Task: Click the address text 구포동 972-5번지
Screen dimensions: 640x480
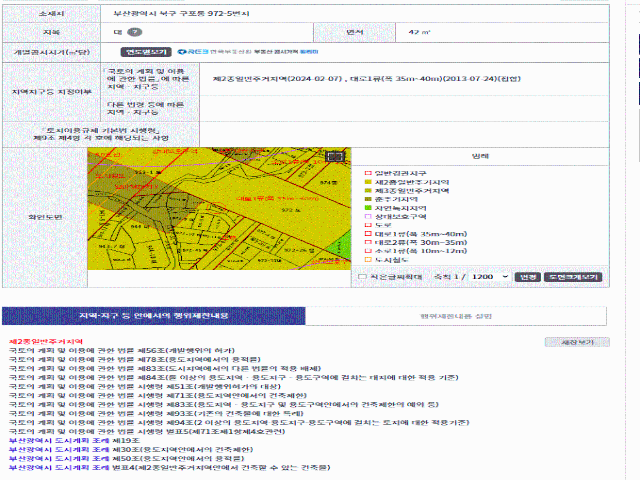Action: (214, 13)
